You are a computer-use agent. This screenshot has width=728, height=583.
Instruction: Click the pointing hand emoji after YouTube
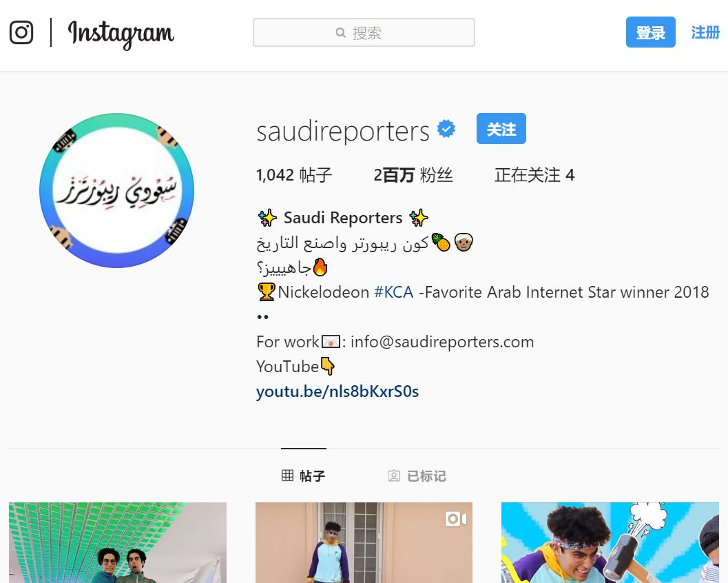point(328,367)
